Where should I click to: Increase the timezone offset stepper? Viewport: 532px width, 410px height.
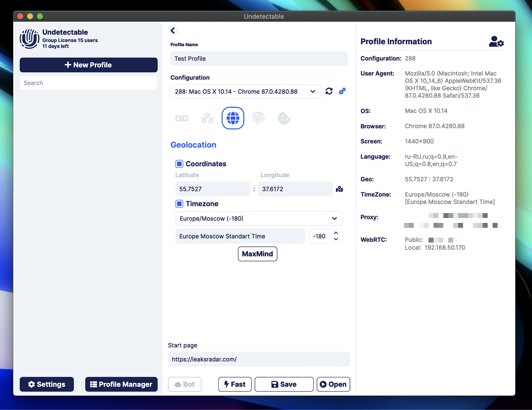pos(336,233)
